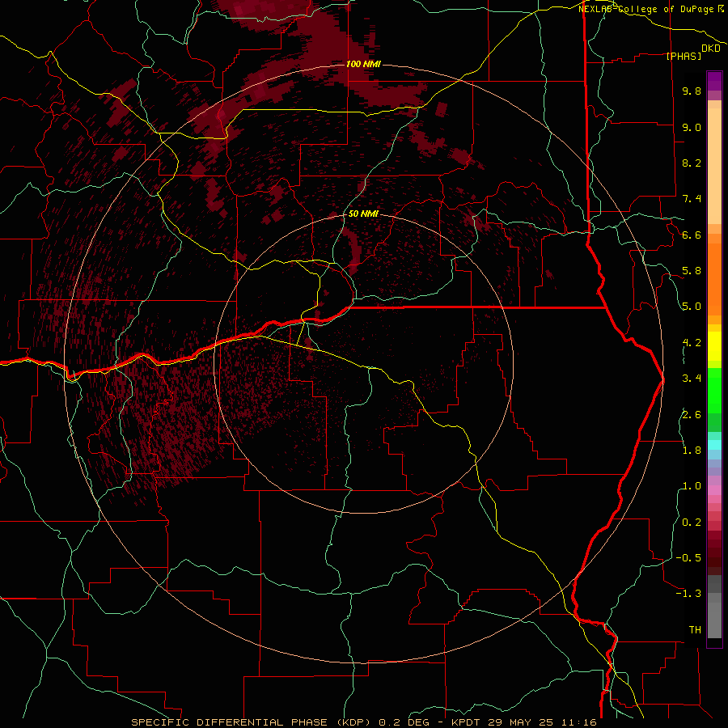Click the '[PHAS]' units label

click(x=684, y=56)
